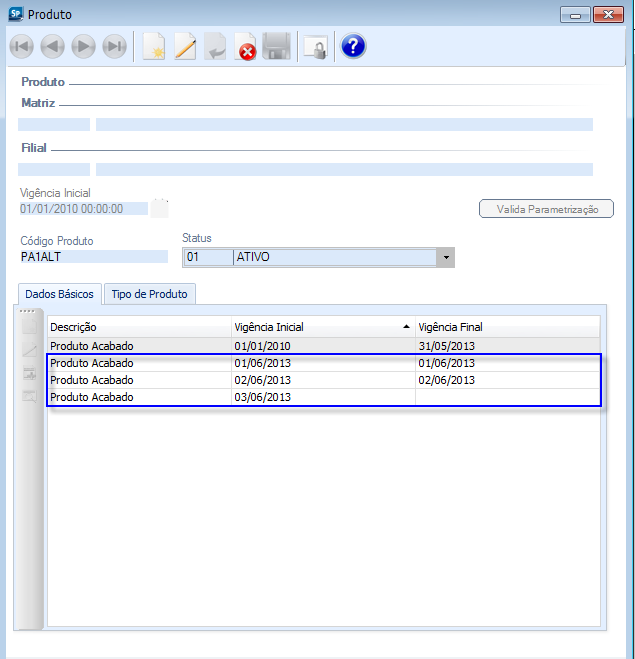Save with the floppy disk icon
635x659 pixels.
(277, 47)
